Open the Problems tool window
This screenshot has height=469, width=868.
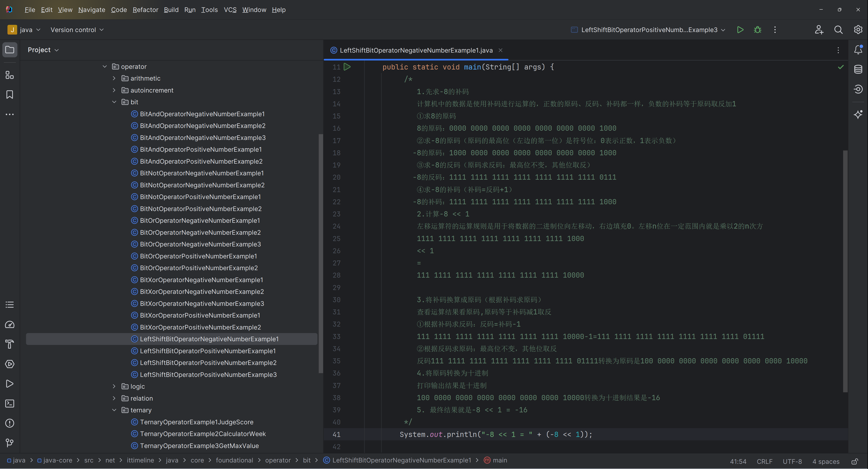tap(10, 423)
